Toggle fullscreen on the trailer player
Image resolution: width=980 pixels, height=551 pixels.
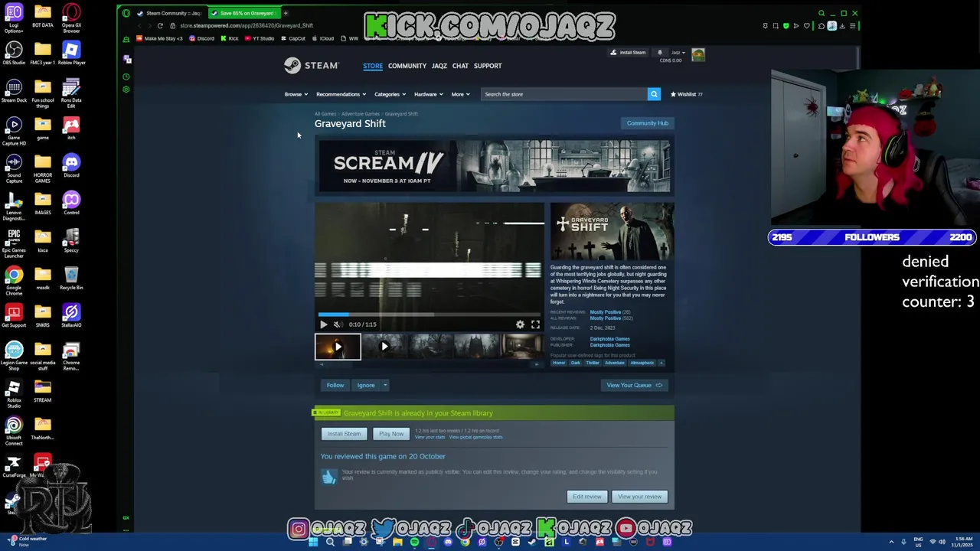[535, 324]
